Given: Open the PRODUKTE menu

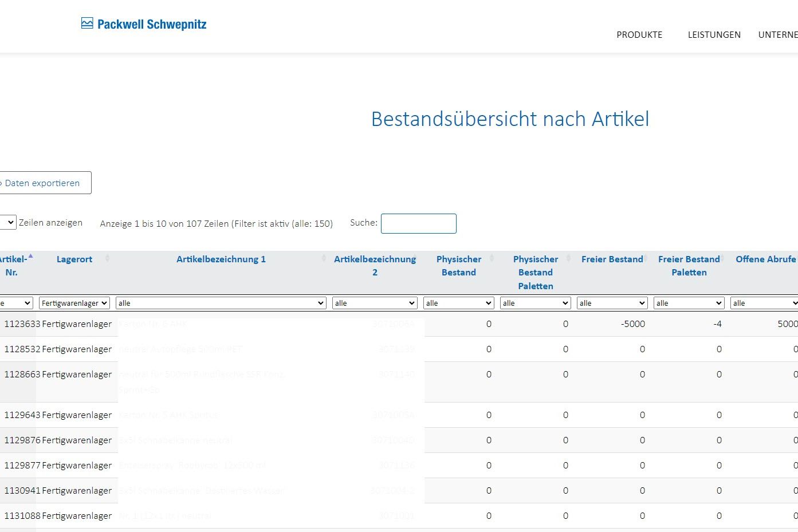Looking at the screenshot, I should pos(639,35).
